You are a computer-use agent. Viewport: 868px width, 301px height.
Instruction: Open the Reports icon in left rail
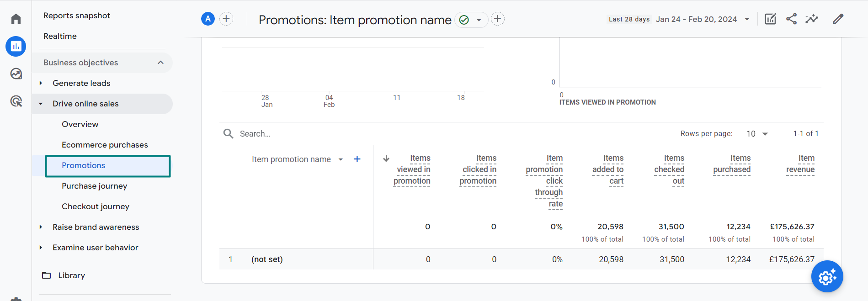(16, 46)
